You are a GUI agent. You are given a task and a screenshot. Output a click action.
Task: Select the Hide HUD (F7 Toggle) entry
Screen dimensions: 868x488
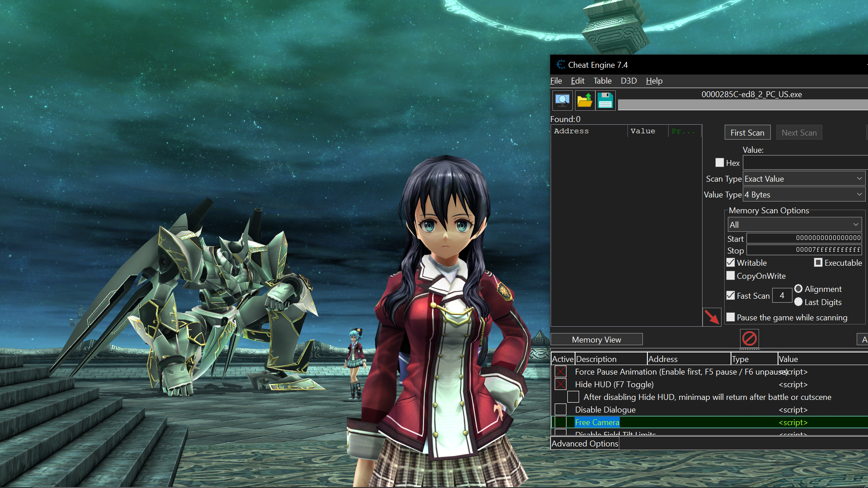pos(614,385)
